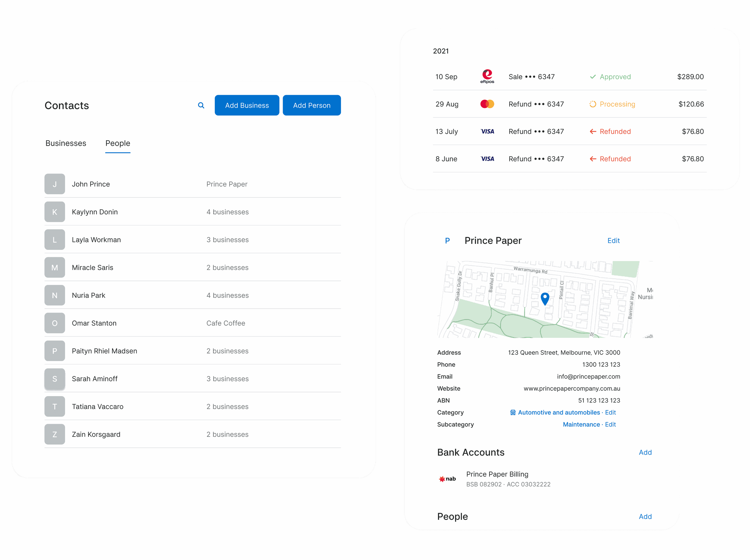Click the K avatar for Kaylynn Donin

pyautogui.click(x=54, y=212)
